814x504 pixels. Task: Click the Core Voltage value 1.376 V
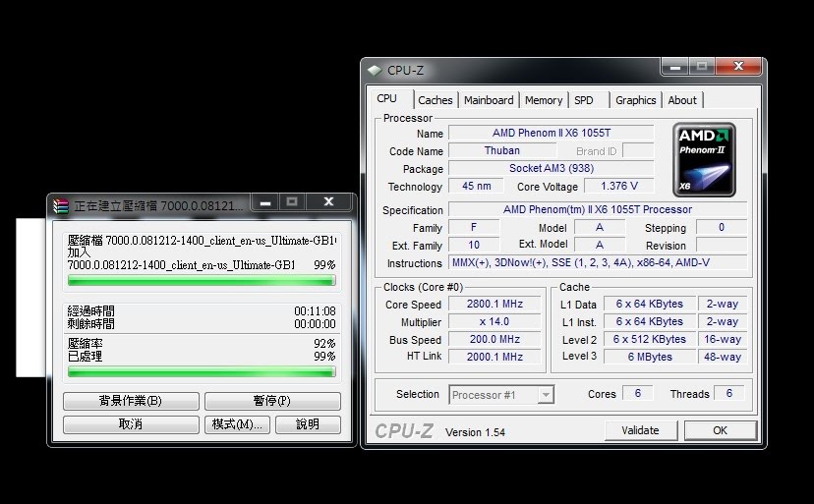[x=618, y=186]
